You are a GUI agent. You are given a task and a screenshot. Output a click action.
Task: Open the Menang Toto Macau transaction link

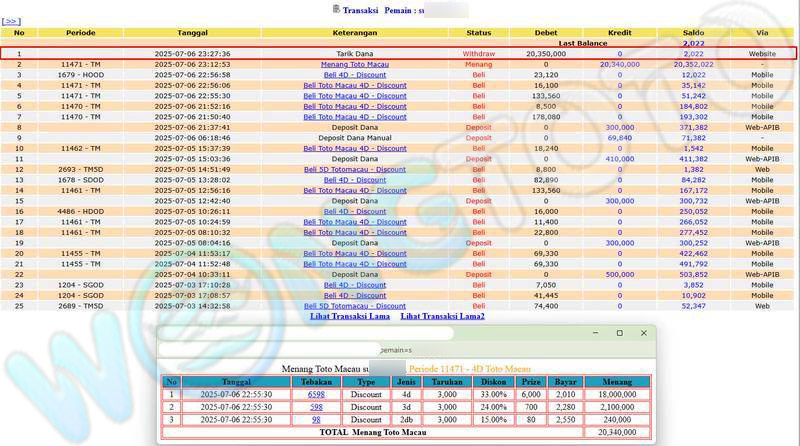355,64
